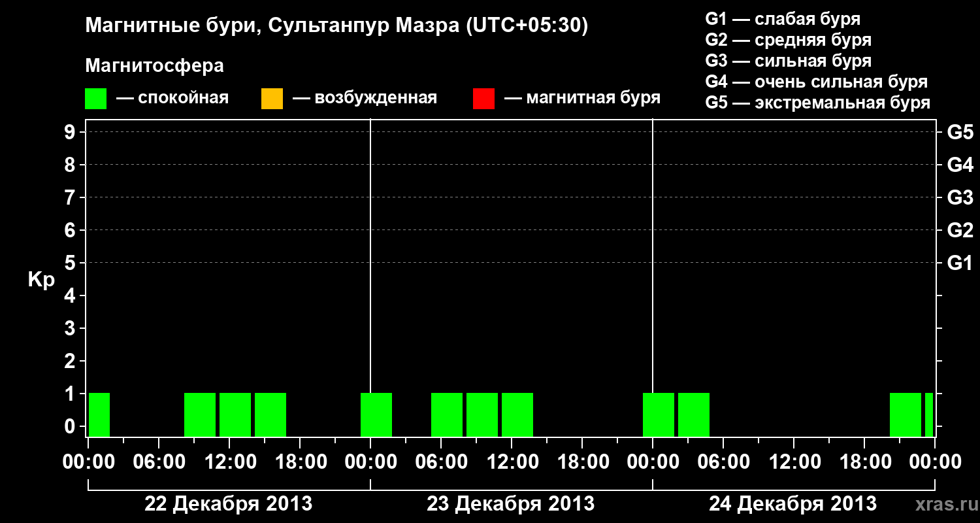Image resolution: width=980 pixels, height=523 pixels.
Task: Click legend line 'G1 — слабая буря'
Action: [783, 19]
